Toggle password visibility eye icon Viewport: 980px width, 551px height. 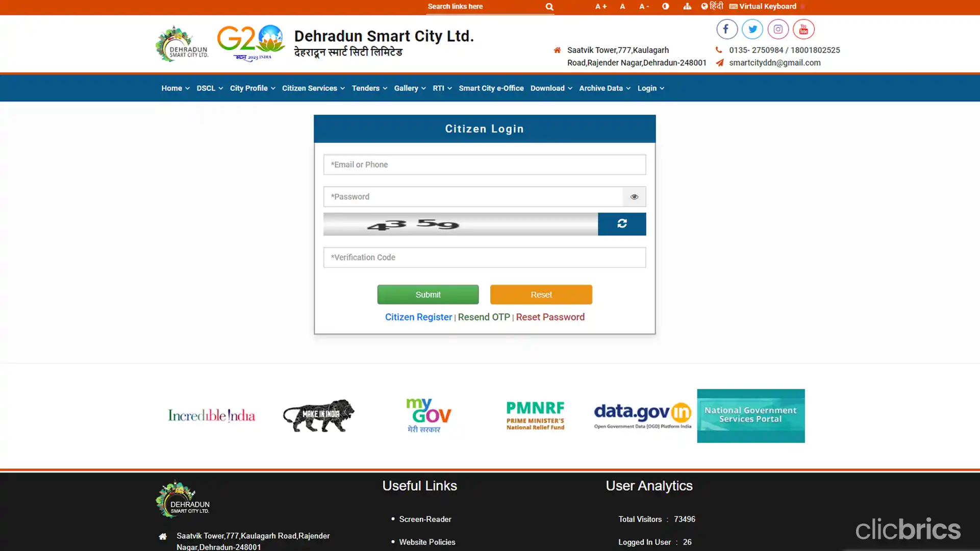(x=634, y=196)
